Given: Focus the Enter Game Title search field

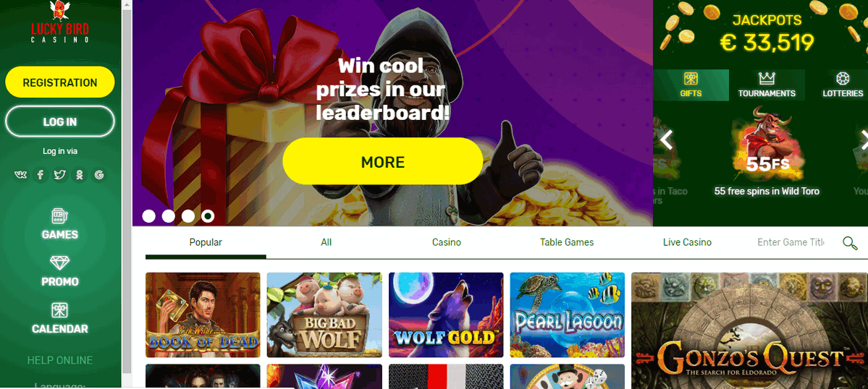Looking at the screenshot, I should pyautogui.click(x=791, y=242).
